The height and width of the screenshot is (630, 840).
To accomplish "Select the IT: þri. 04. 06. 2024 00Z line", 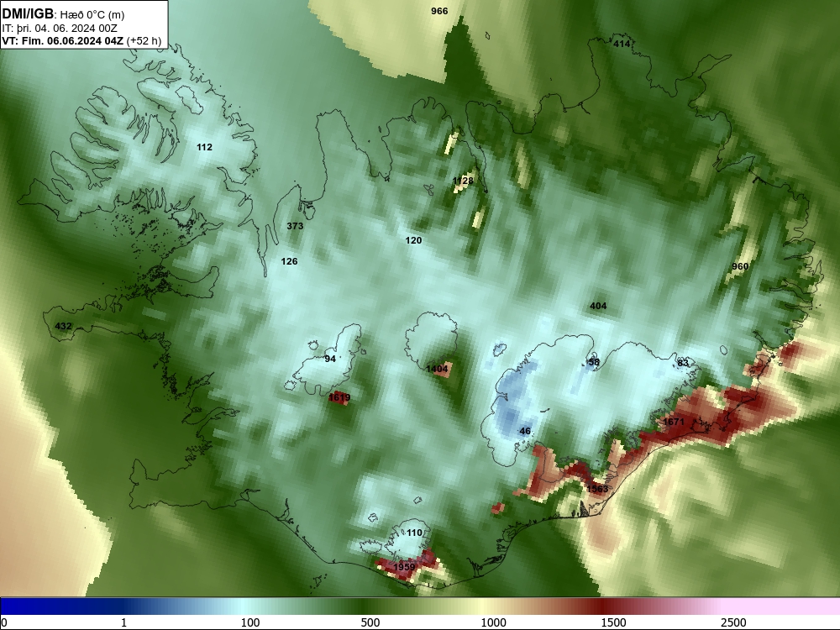I will [x=59, y=29].
